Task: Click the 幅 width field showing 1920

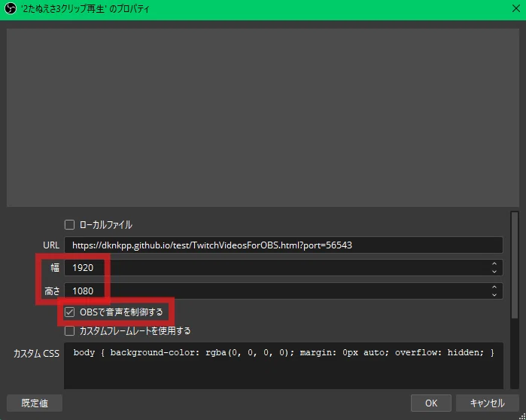Action: tap(284, 268)
